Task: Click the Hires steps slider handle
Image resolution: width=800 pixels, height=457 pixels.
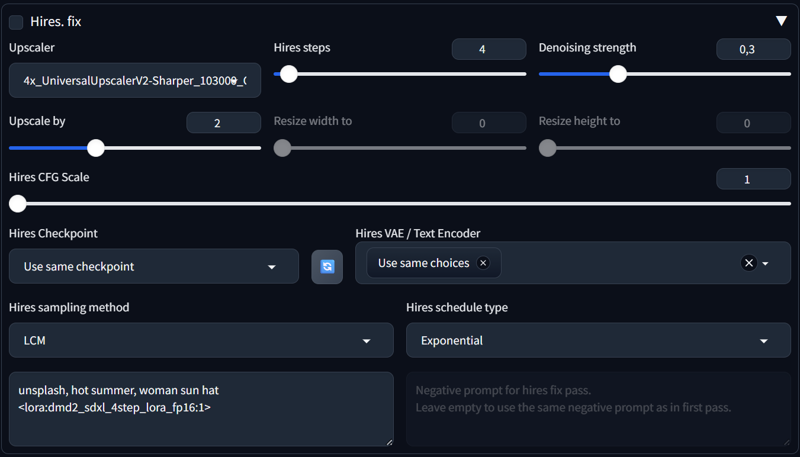Action: tap(289, 74)
